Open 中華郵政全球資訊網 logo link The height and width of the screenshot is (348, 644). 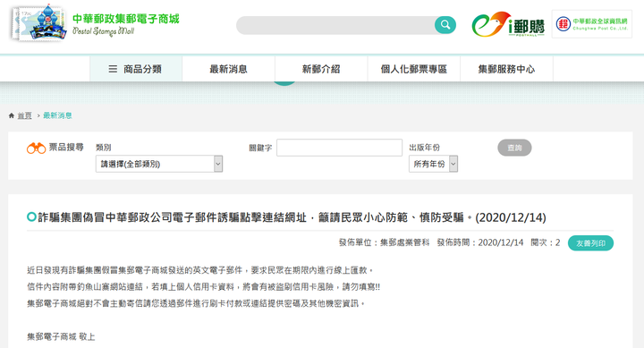[x=592, y=24]
